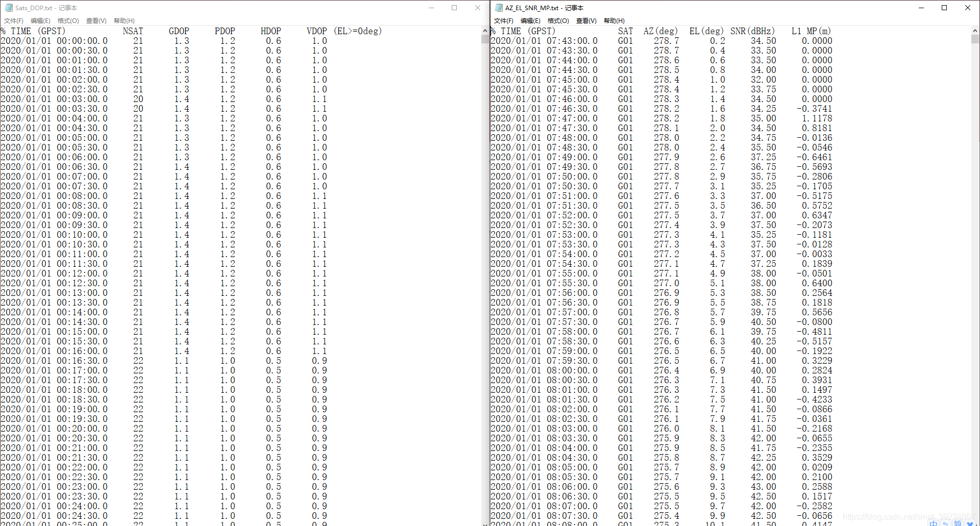Minimize the Sats_DOP.txt window

[x=431, y=8]
